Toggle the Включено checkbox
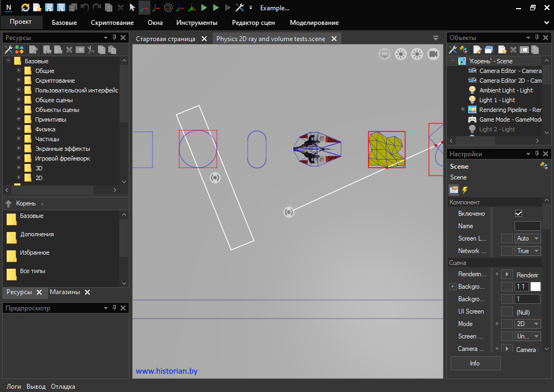 click(518, 214)
